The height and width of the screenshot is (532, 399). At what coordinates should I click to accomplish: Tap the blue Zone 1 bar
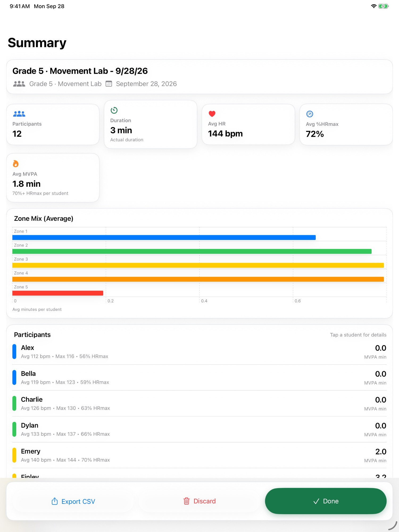(x=164, y=238)
